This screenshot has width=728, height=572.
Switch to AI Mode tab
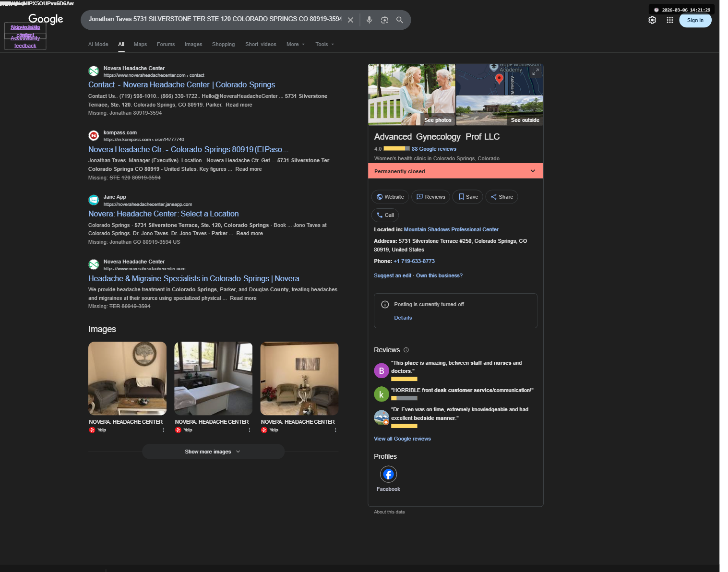point(98,44)
